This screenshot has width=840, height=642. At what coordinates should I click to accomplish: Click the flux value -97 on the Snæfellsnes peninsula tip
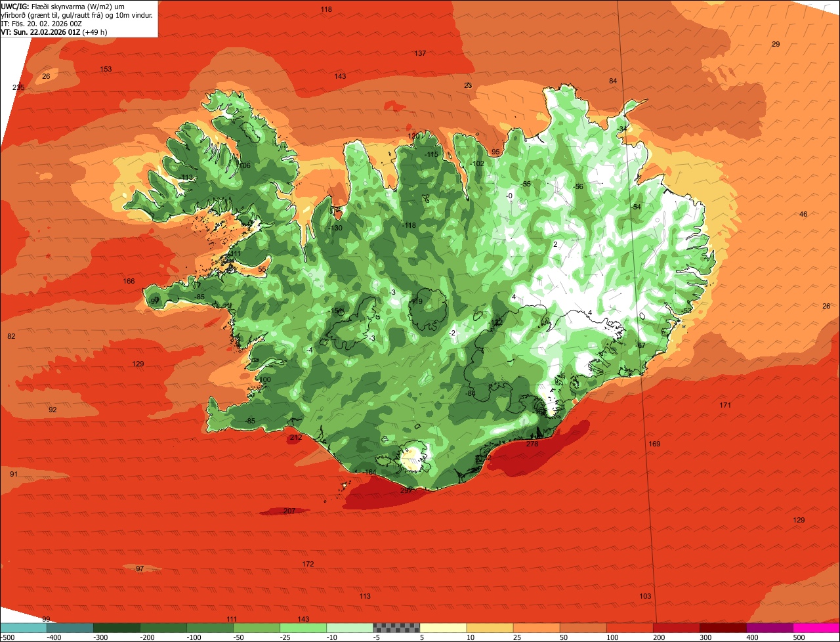[x=154, y=301]
